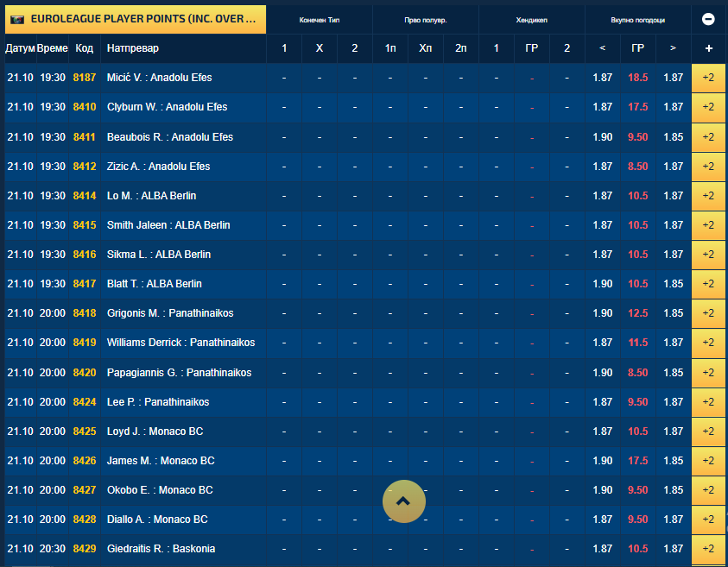This screenshot has width=728, height=567.
Task: Pick under 1.90 odds for Beaubois R.
Action: 603,137
